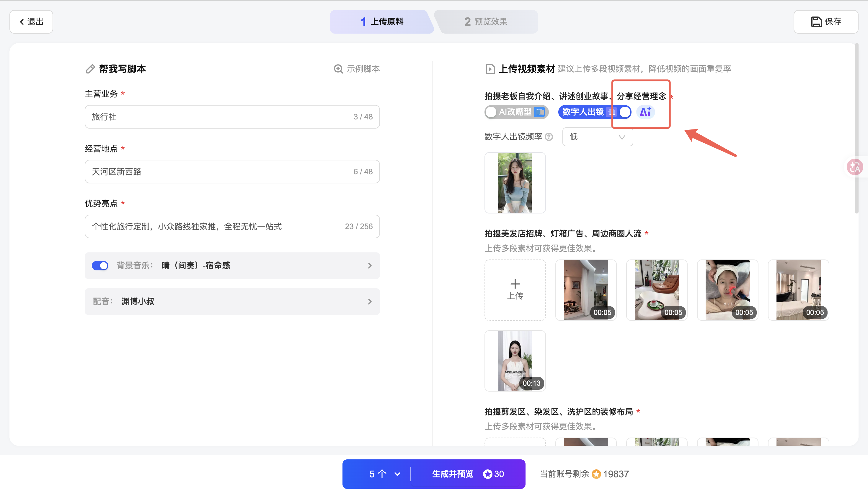Select the 上传原料 step tab
This screenshot has height=493, width=868.
coord(382,22)
